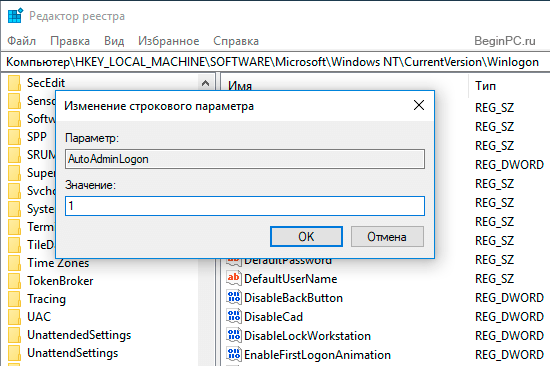This screenshot has width=550, height=366.
Task: Select the TokenBroker folder icon
Action: pyautogui.click(x=14, y=281)
